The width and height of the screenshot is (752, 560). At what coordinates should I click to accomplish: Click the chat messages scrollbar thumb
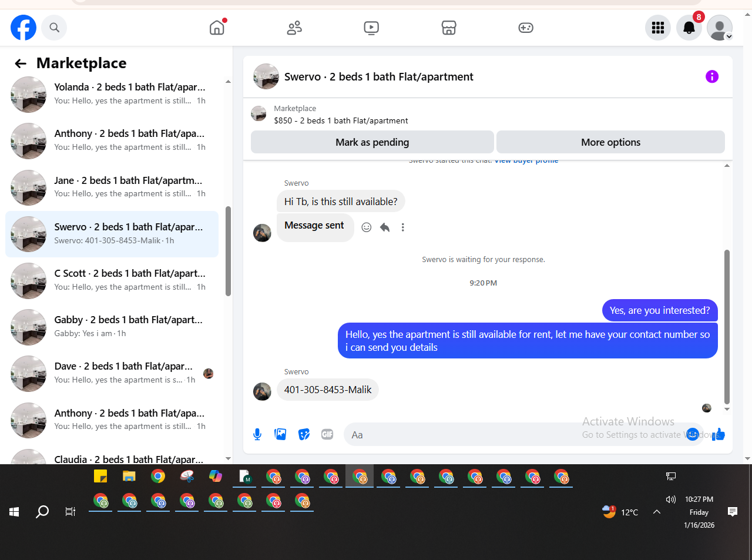pos(727,326)
